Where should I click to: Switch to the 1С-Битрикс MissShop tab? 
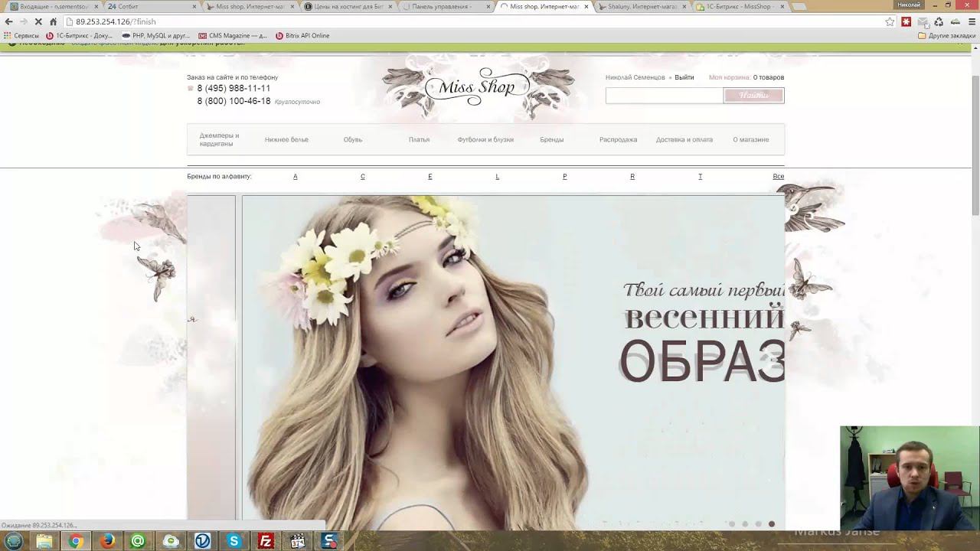pyautogui.click(x=738, y=6)
